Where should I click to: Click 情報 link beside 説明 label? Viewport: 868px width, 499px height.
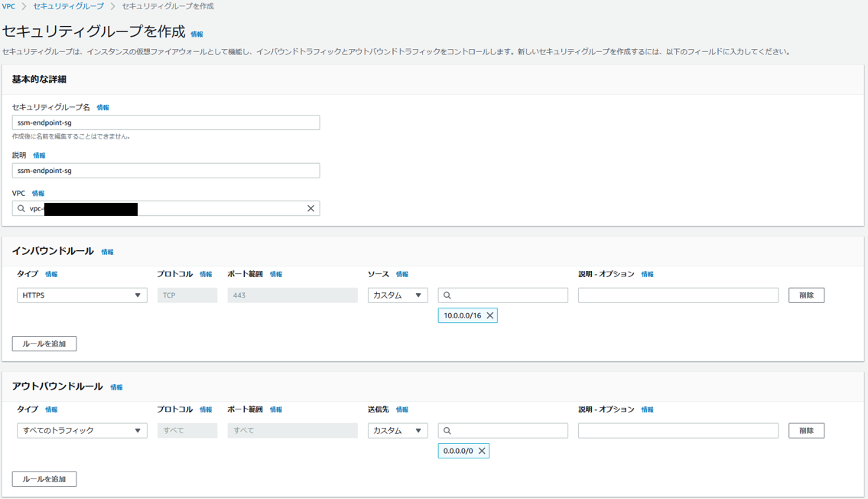[39, 155]
